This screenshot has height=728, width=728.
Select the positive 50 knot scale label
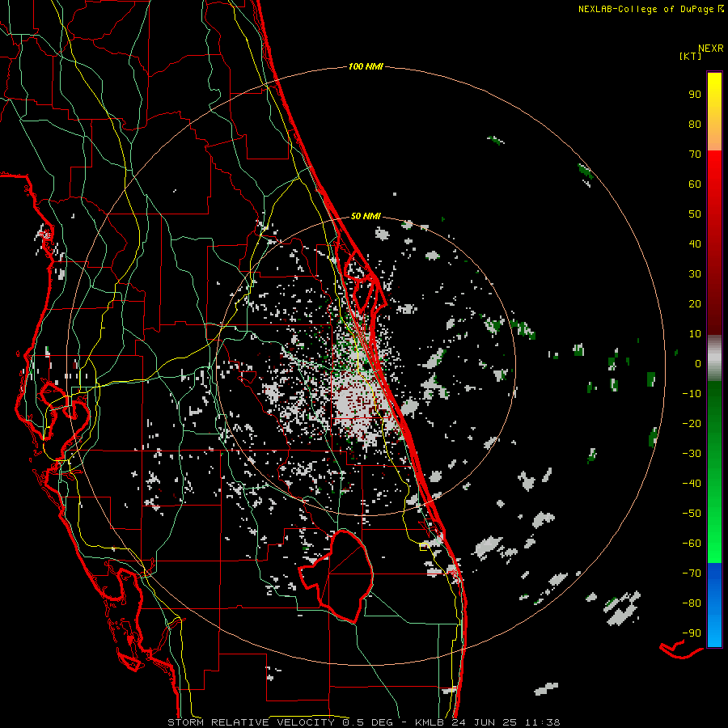(x=695, y=214)
